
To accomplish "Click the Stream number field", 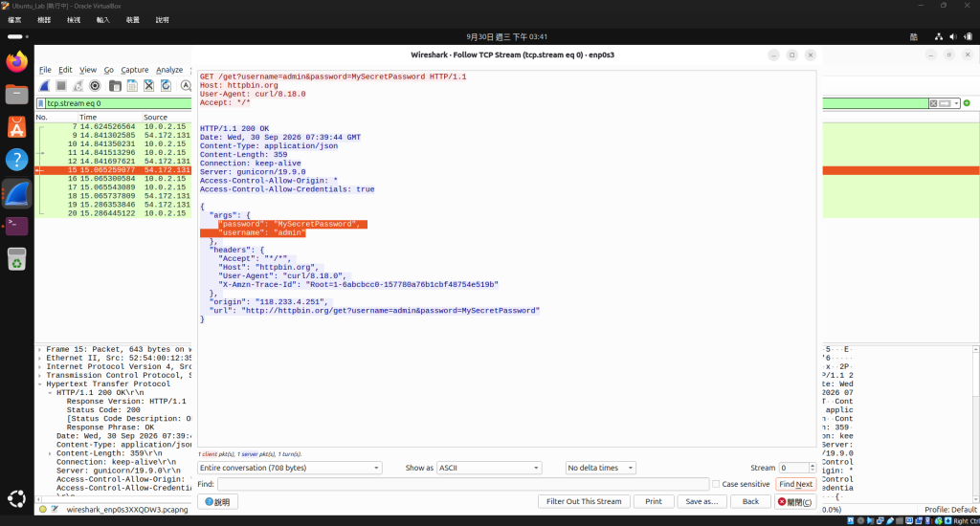I will coord(793,468).
